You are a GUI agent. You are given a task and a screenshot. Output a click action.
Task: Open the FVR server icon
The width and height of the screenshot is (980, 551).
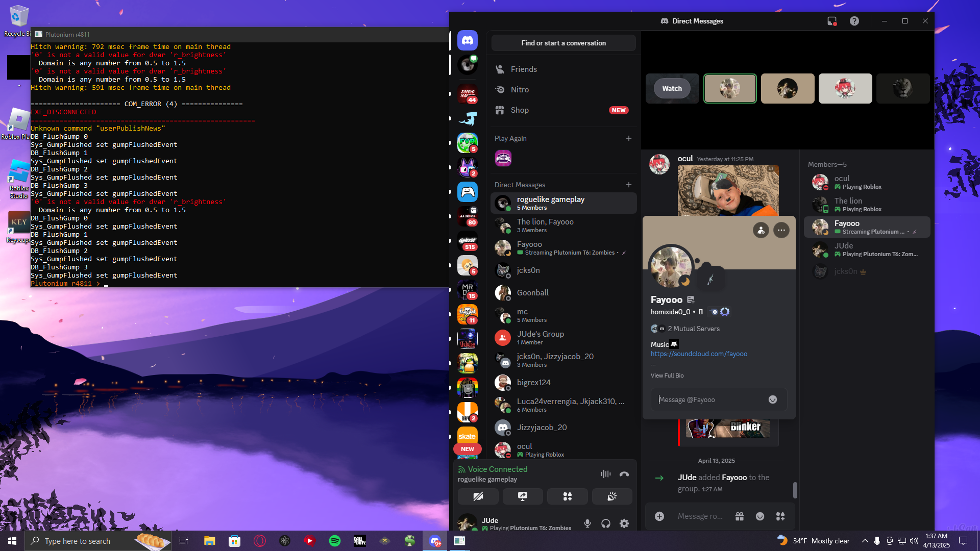[467, 143]
